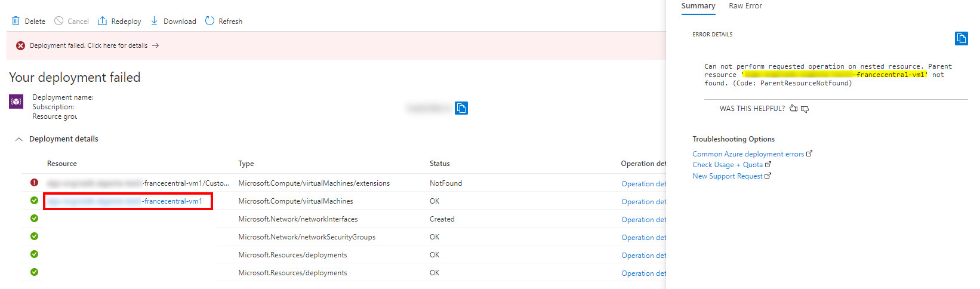
Task: Copy the subscription ID with the copy icon
Action: (x=461, y=108)
